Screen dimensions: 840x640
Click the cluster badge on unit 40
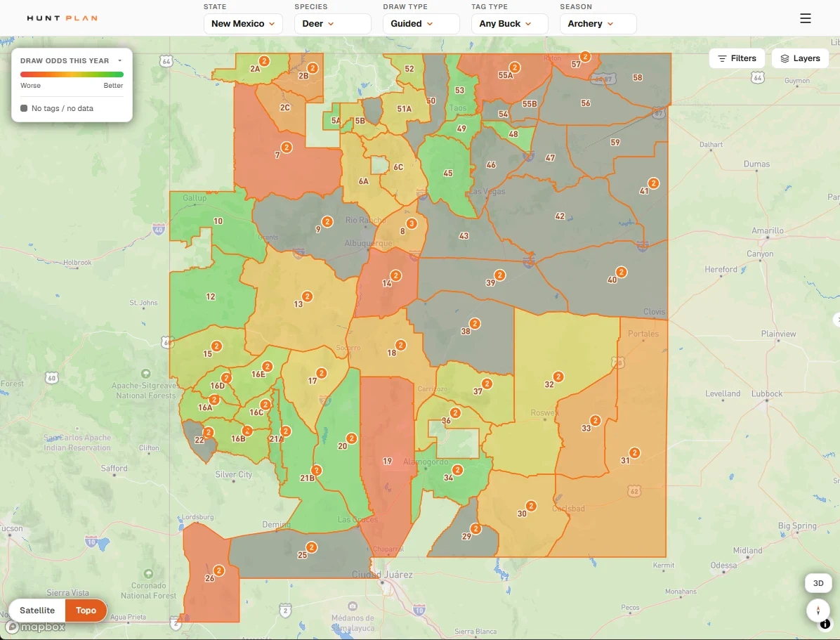click(622, 273)
